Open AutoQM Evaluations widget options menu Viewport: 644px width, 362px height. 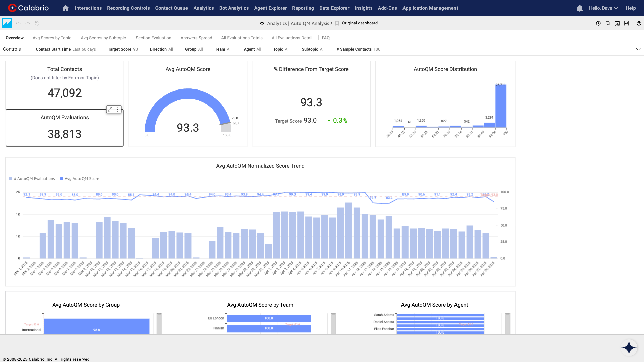(117, 109)
